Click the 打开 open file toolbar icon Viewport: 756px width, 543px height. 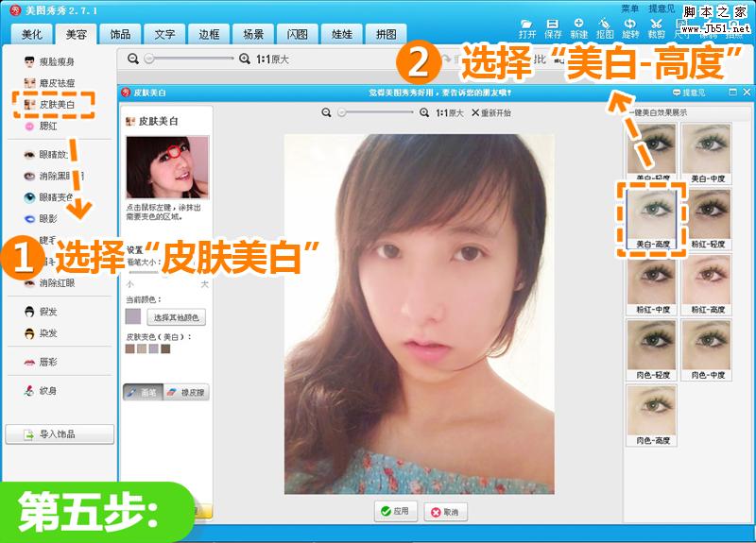527,29
